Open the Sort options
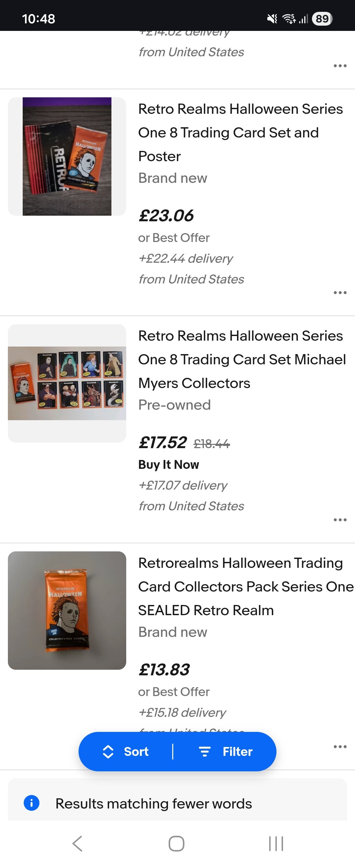The image size is (355, 868). click(x=126, y=751)
